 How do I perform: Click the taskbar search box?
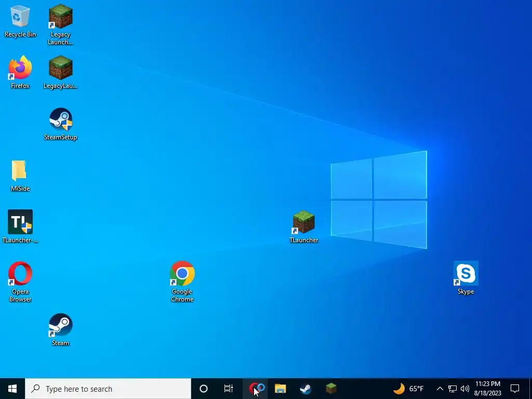108,389
